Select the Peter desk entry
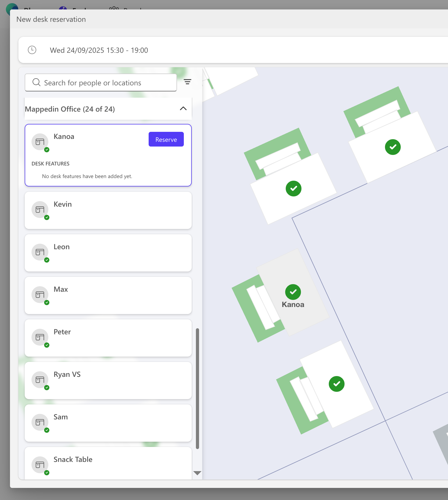 click(x=108, y=338)
